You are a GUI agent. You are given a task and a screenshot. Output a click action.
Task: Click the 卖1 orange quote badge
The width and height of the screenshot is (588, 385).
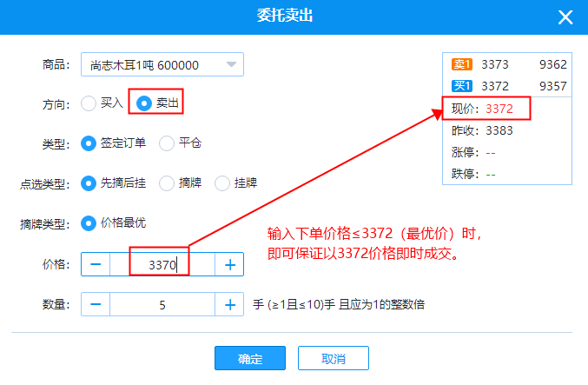coord(461,64)
